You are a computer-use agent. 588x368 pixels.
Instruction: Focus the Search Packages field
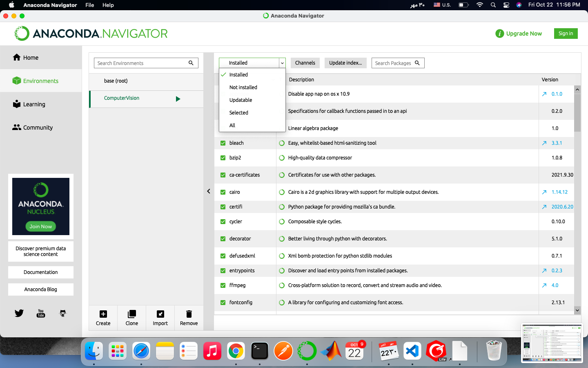click(x=398, y=63)
